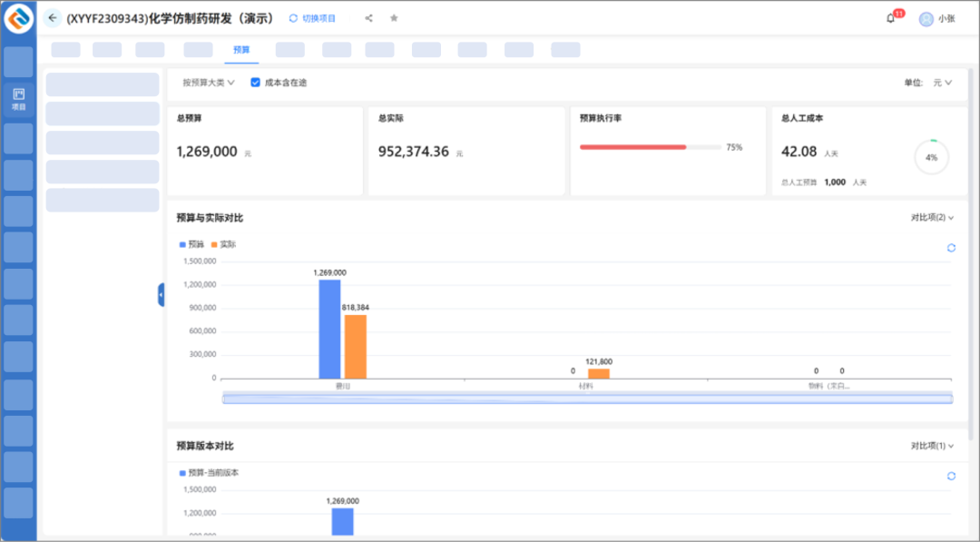Image resolution: width=980 pixels, height=542 pixels.
Task: Click the orange 818,384 actual bar
Action: click(x=355, y=346)
